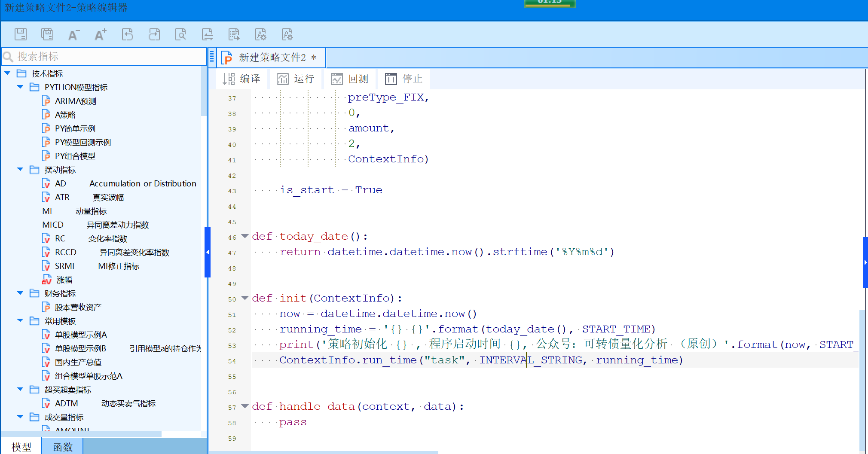The image size is (868, 454).
Task: Fold the today_date function block
Action: coord(245,236)
